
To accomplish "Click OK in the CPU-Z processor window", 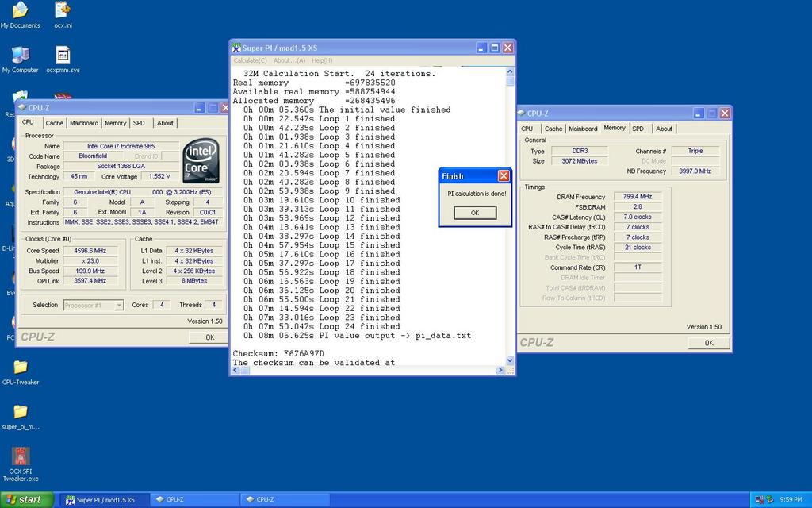I will pos(209,337).
